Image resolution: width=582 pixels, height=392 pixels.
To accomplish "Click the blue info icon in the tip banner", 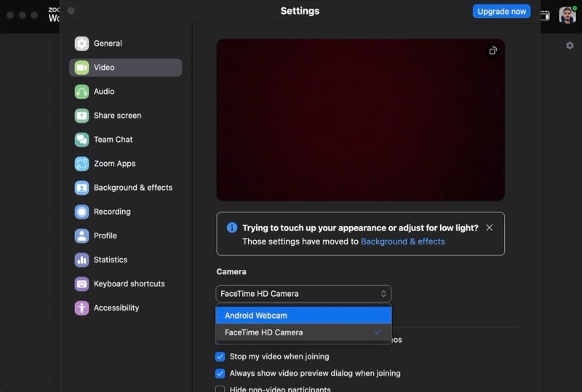I will [x=232, y=227].
